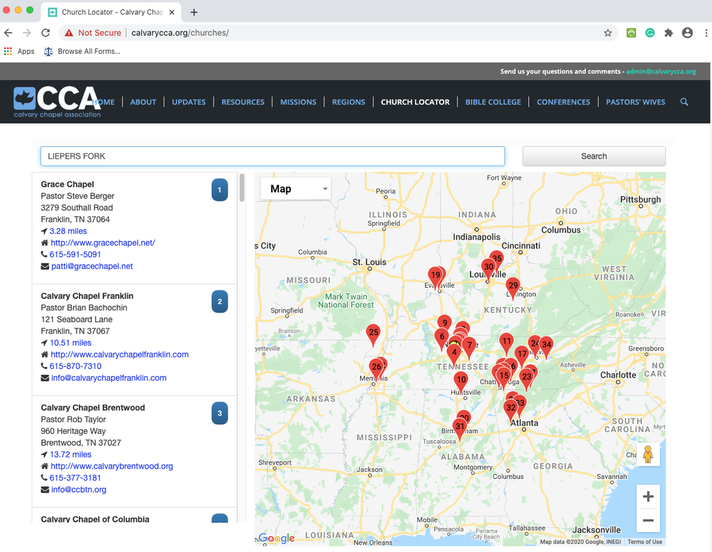Click map marker 10

point(461,382)
